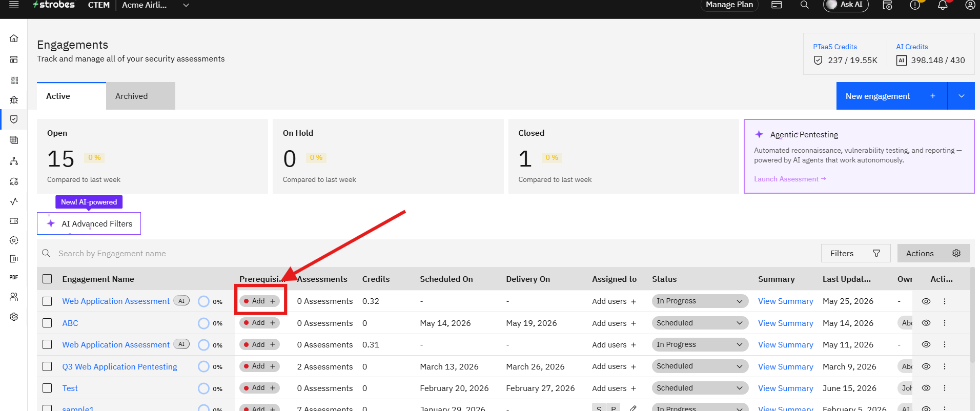This screenshot has width=980, height=411.
Task: Add prerequisites for the ABC engagement
Action: [259, 323]
